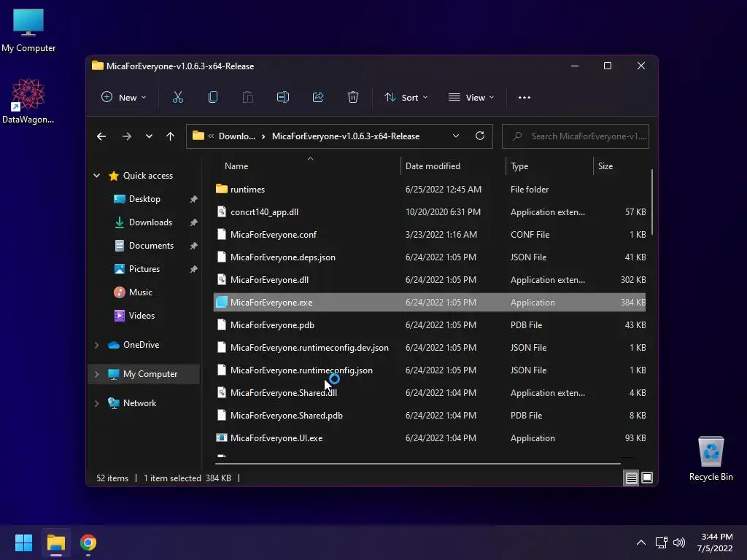
Task: Expand the My Computer tree node
Action: click(97, 374)
